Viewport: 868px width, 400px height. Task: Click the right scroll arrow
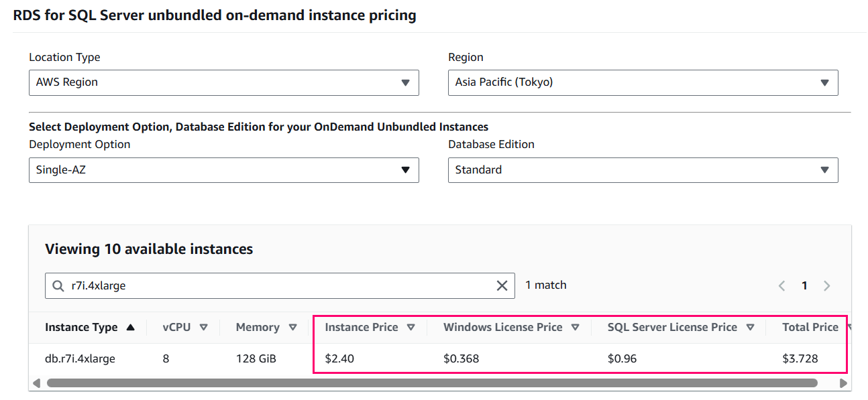point(843,383)
